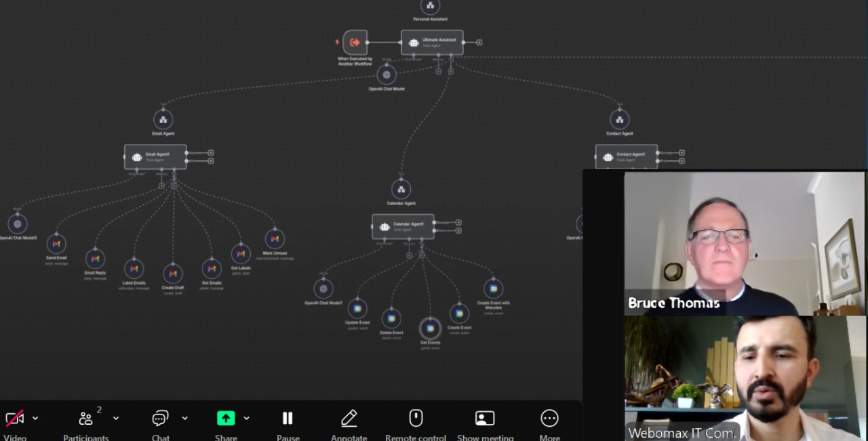Select the Calendar Agent tool node
868x441 pixels.
pyautogui.click(x=401, y=189)
